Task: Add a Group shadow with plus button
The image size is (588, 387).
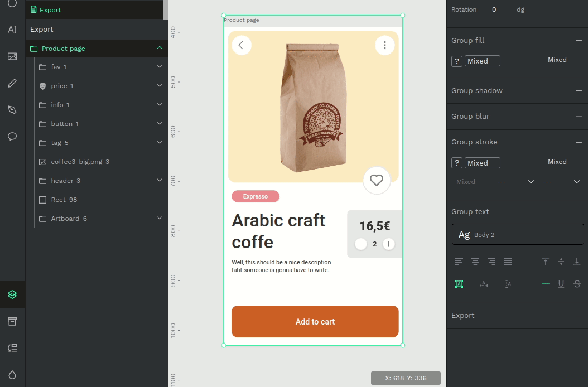Action: 579,90
